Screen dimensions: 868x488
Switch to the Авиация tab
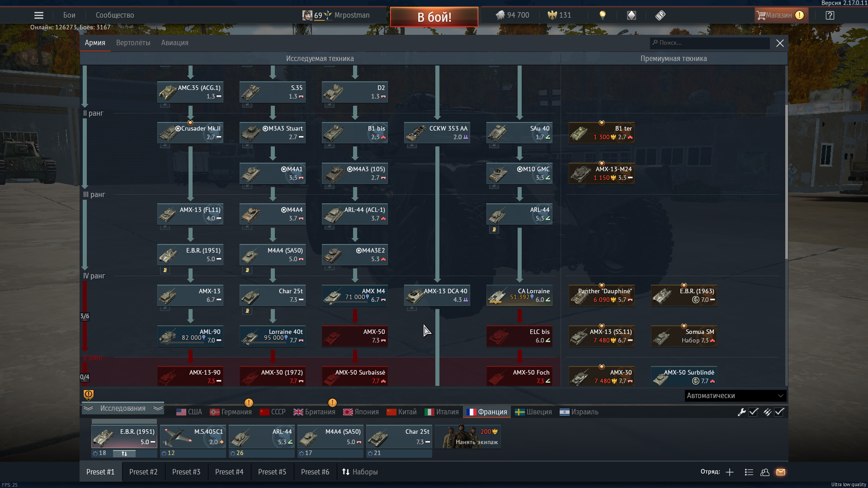[175, 43]
